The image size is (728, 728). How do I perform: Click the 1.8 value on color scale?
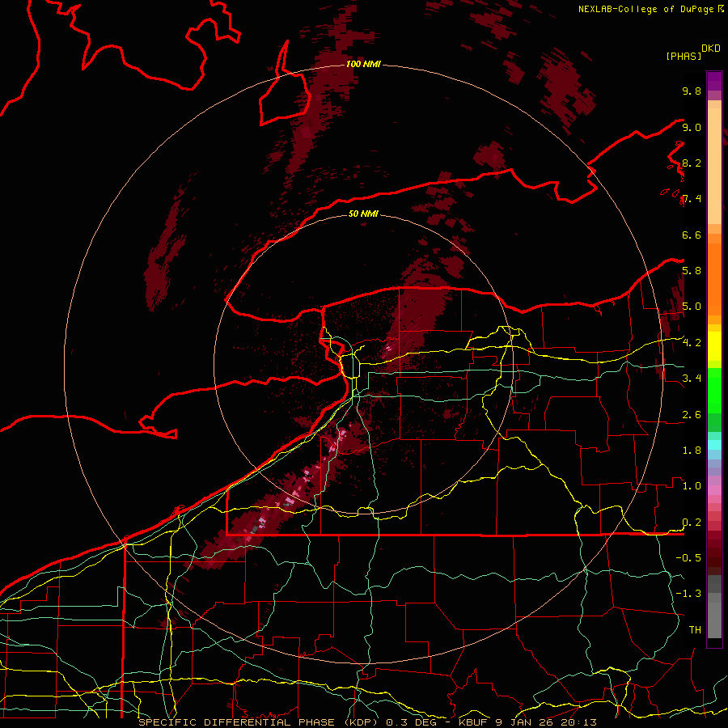[x=692, y=451]
